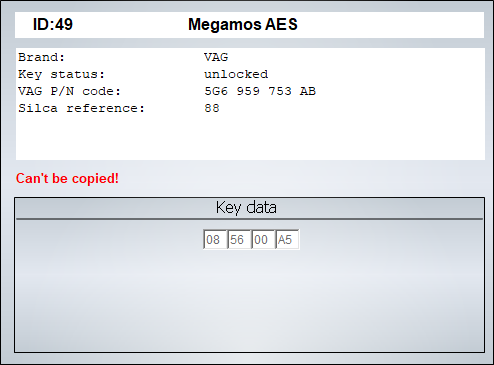
Task: Click the key data field 00
Action: [x=263, y=240]
